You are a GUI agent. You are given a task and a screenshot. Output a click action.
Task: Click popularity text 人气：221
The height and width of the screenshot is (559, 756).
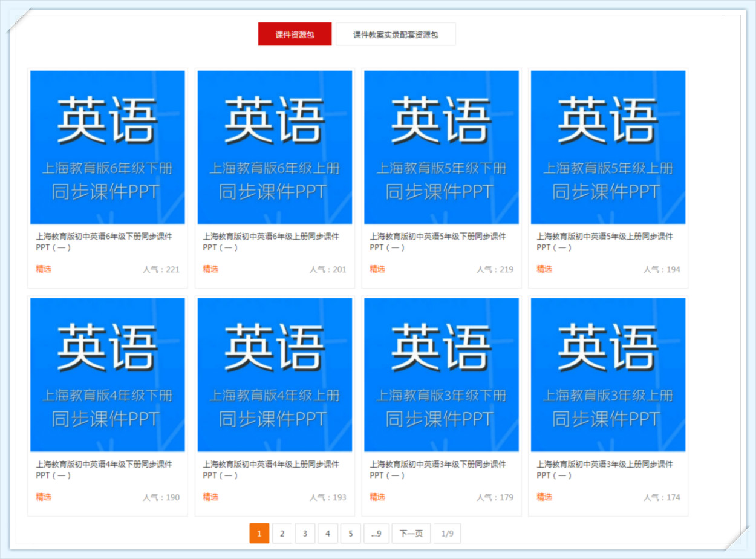(x=161, y=269)
